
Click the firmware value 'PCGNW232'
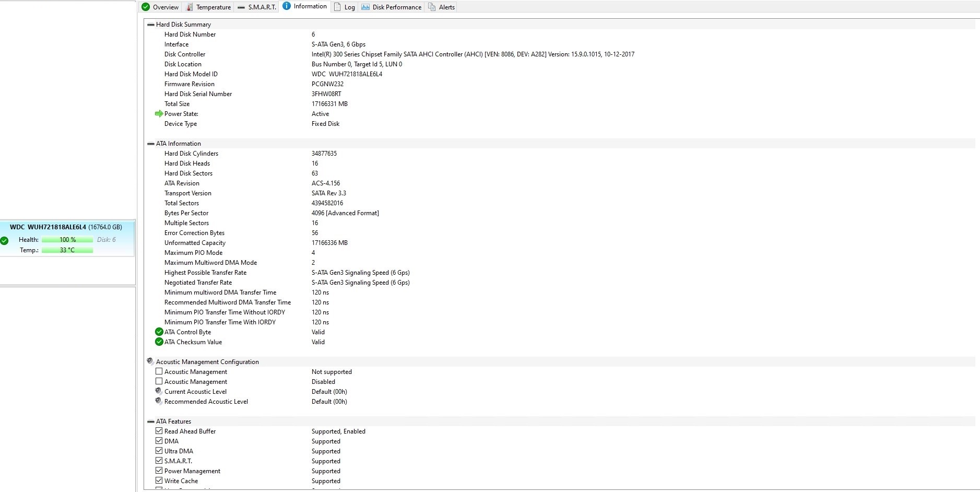pyautogui.click(x=327, y=84)
